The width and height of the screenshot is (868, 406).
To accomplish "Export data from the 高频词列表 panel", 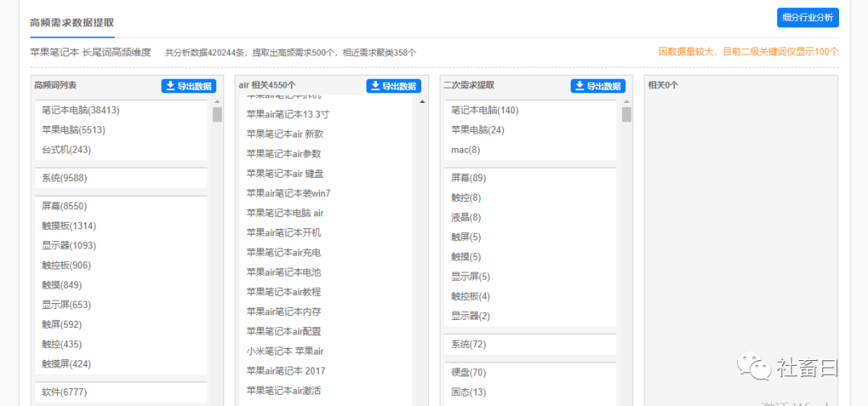I will coord(189,86).
